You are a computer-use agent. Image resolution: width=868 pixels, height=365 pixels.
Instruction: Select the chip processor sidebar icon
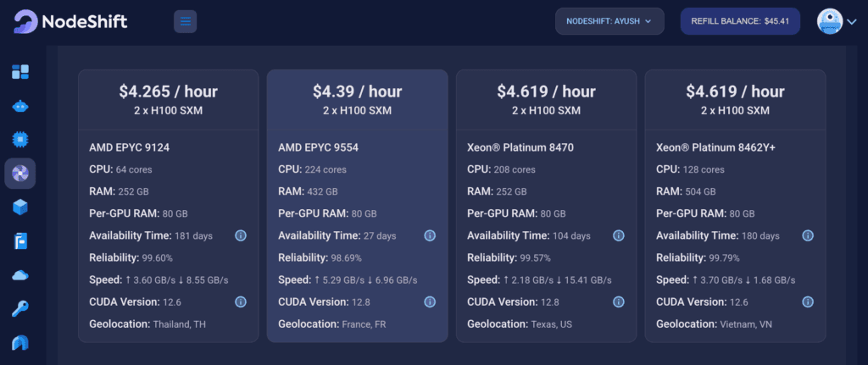tap(20, 140)
